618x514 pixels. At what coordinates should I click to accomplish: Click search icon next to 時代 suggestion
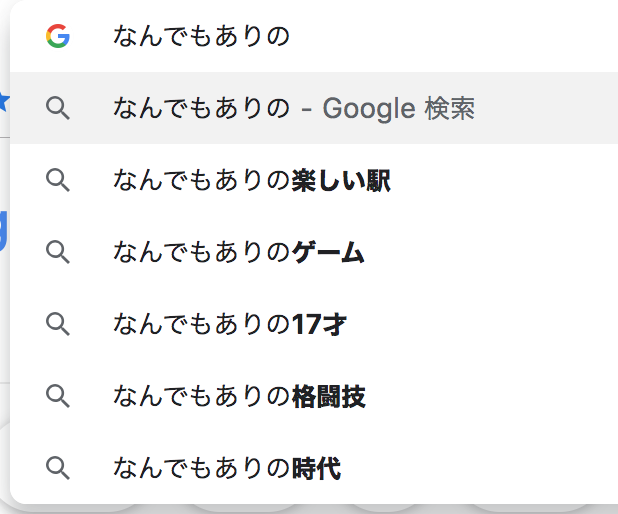tap(58, 467)
